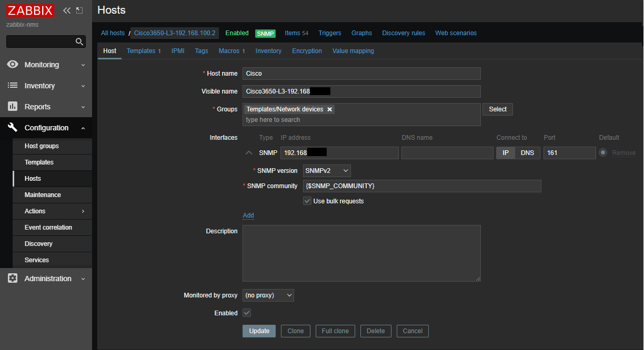Screen dimensions: 644x350
Task: Click the Enabled status link
Action: (x=237, y=33)
